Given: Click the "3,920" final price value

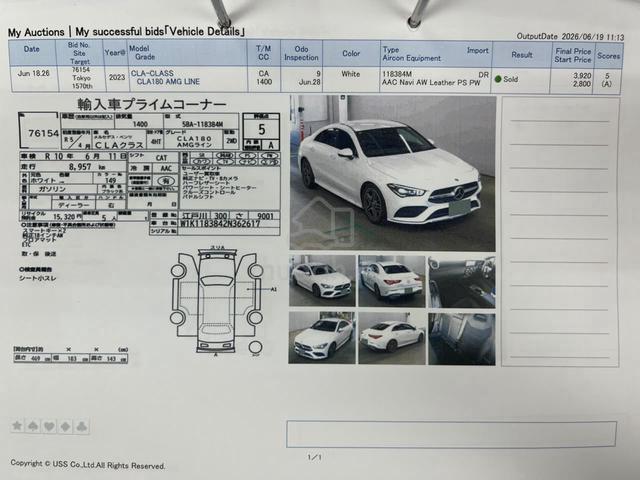Looking at the screenshot, I should [582, 76].
